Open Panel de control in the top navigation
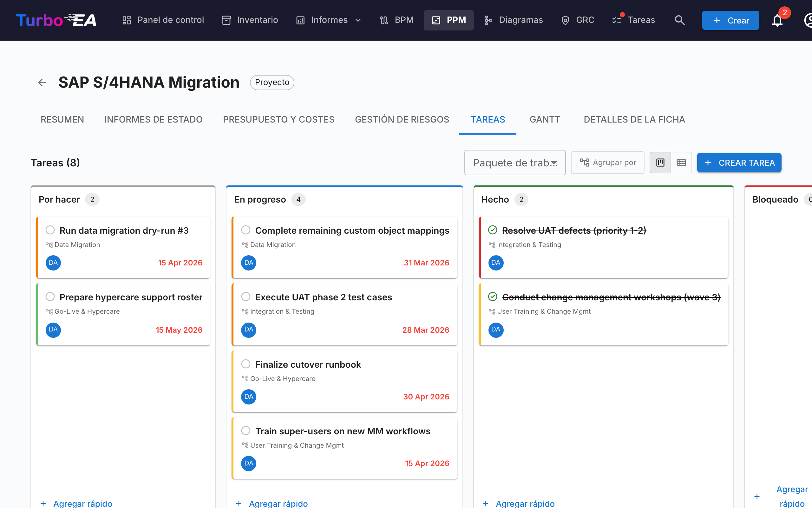812x508 pixels. point(163,20)
